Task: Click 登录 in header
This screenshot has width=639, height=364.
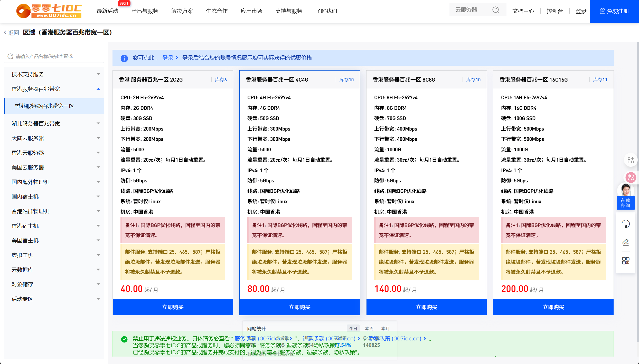Action: 581,11
